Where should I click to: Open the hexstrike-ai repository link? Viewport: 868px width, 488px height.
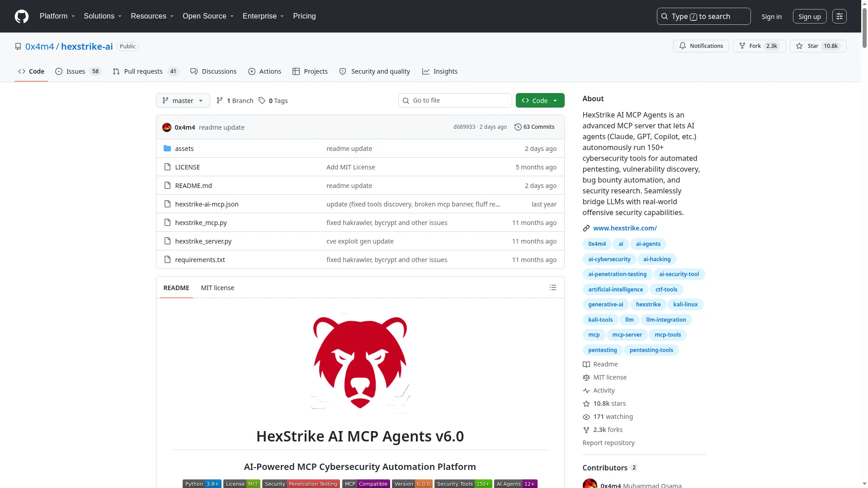point(87,47)
